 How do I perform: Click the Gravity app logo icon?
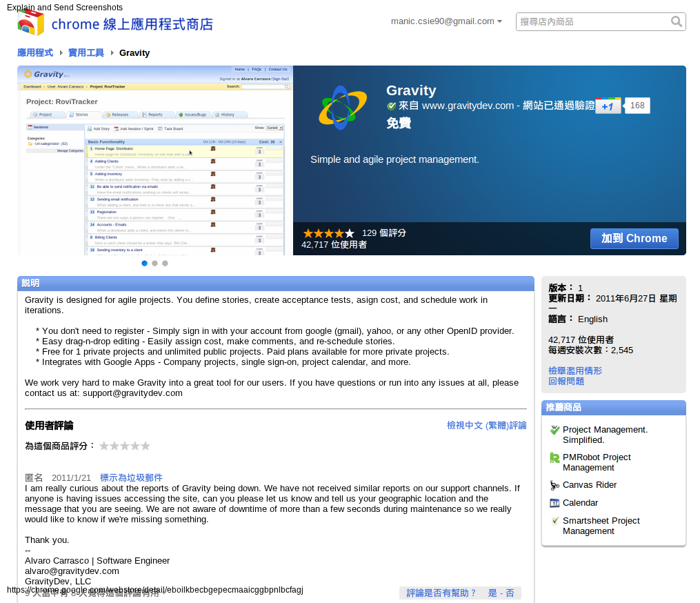point(343,108)
